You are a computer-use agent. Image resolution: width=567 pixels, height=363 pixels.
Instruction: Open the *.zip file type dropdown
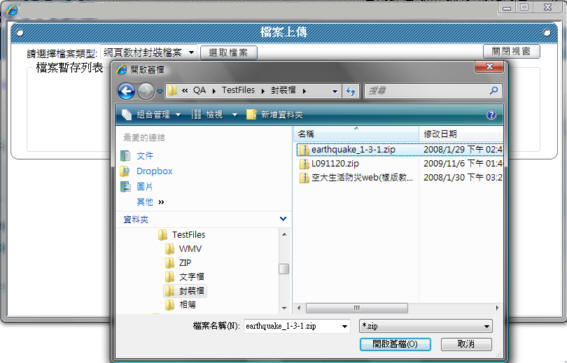[426, 326]
